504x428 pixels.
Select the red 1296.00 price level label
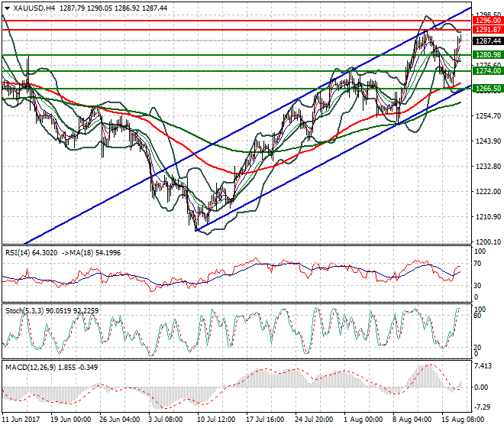(488, 21)
